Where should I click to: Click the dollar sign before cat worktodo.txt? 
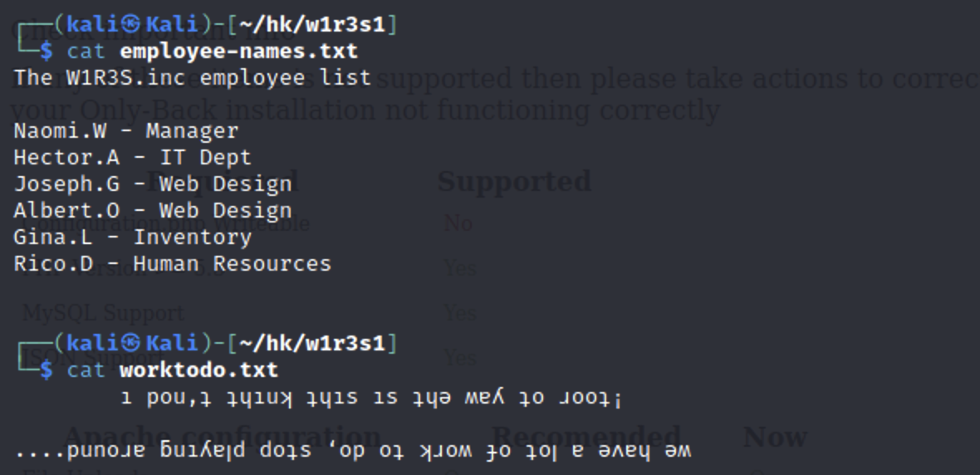[47, 370]
